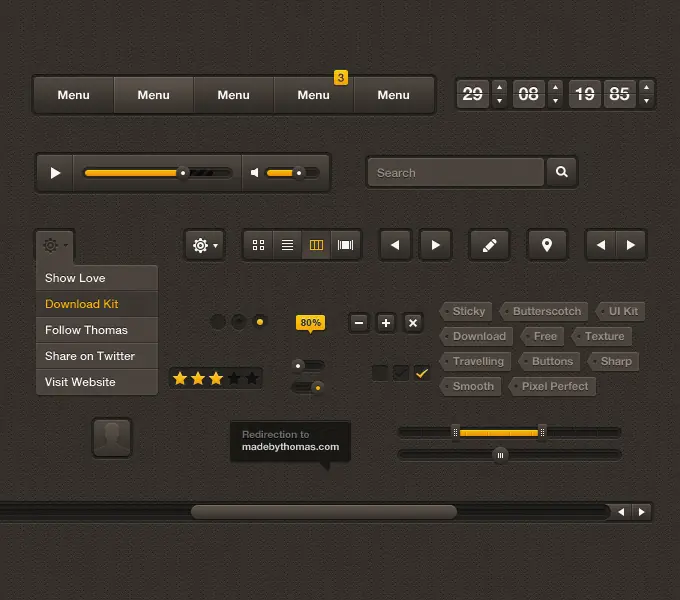The height and width of the screenshot is (600, 680).
Task: Click the horizontal scrollbar thumb
Action: pyautogui.click(x=324, y=512)
